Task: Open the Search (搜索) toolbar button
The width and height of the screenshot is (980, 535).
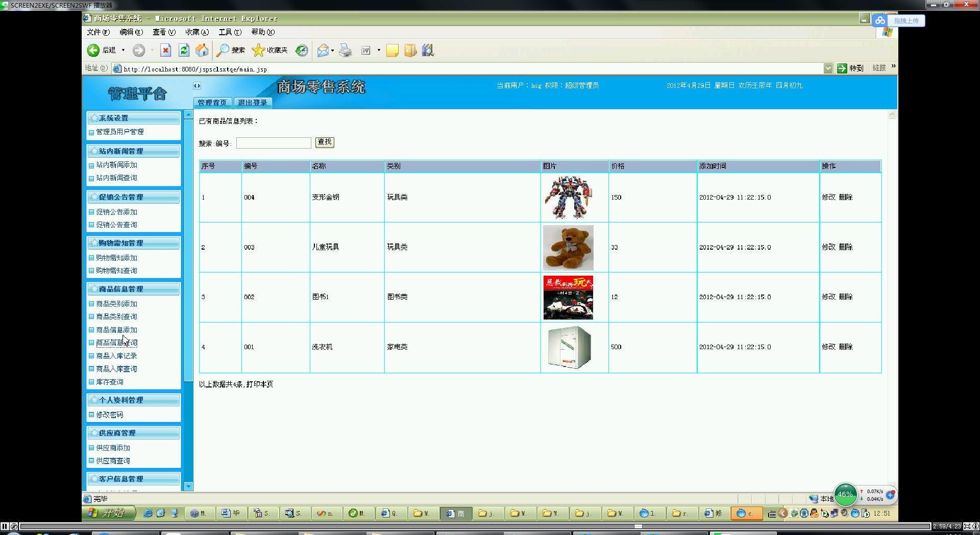Action: click(x=230, y=50)
